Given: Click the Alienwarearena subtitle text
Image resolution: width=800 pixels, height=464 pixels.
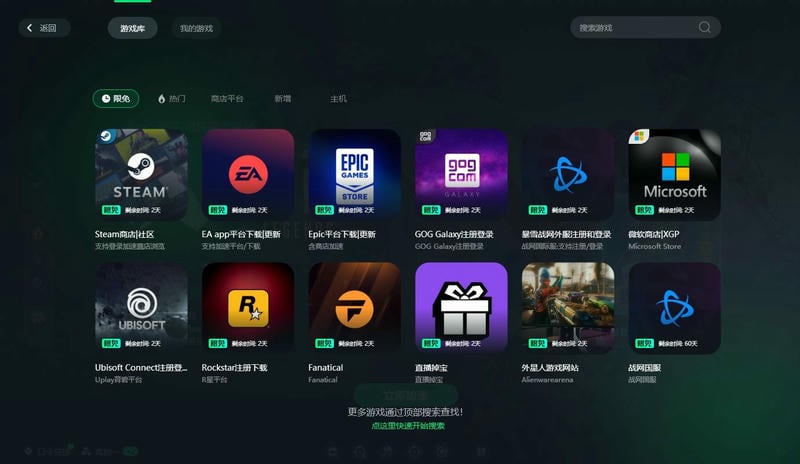Looking at the screenshot, I should pyautogui.click(x=547, y=380).
